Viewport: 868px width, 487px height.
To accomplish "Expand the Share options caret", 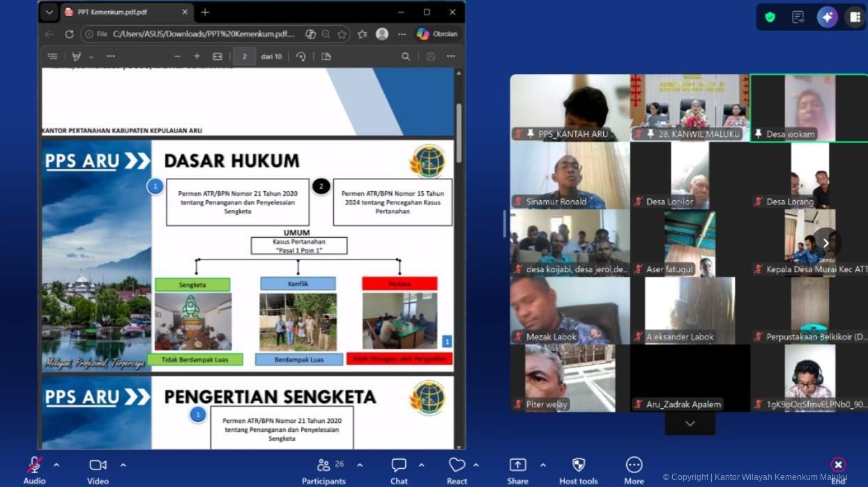I will [542, 465].
